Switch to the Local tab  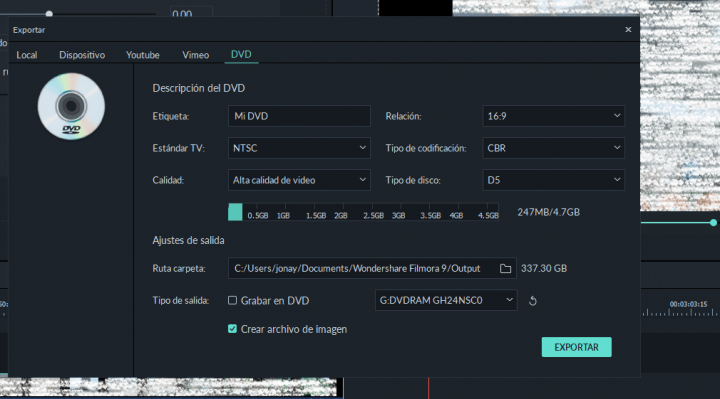point(27,55)
